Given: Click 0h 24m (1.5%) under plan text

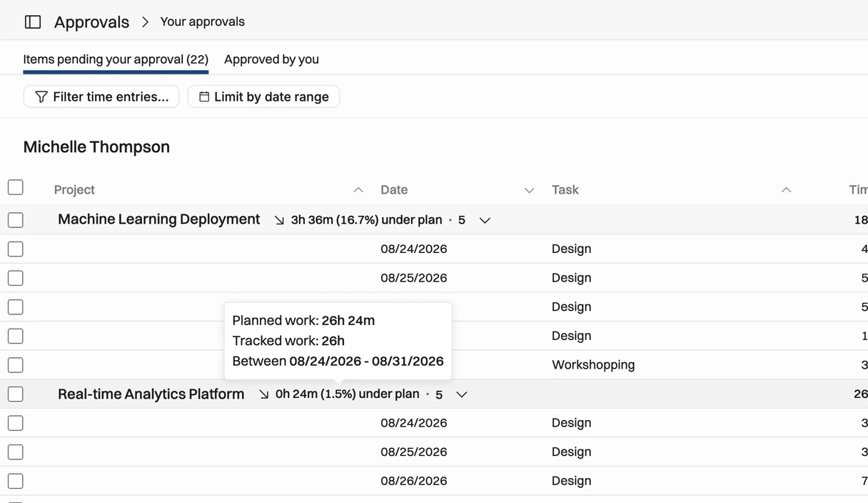Looking at the screenshot, I should click(347, 394).
